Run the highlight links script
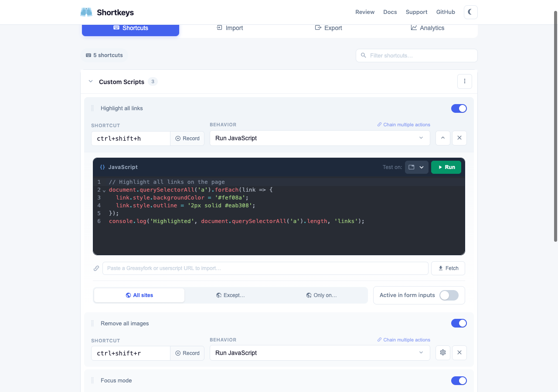The image size is (558, 392). (446, 167)
